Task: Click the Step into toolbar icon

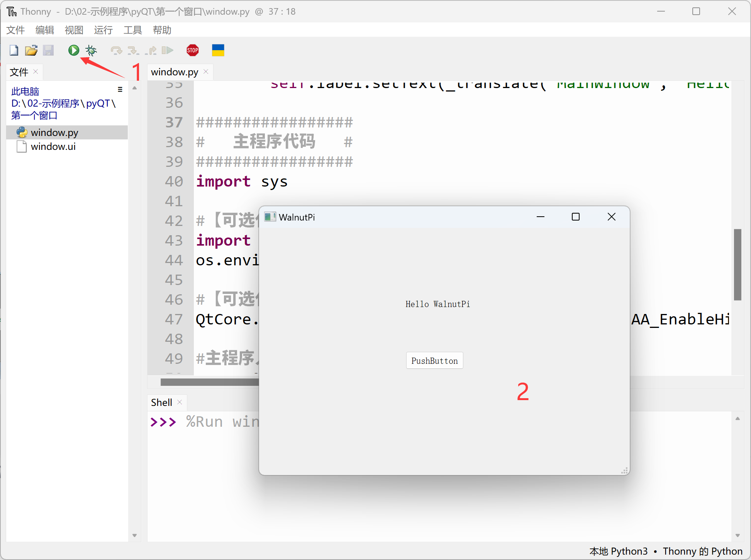Action: pos(133,50)
